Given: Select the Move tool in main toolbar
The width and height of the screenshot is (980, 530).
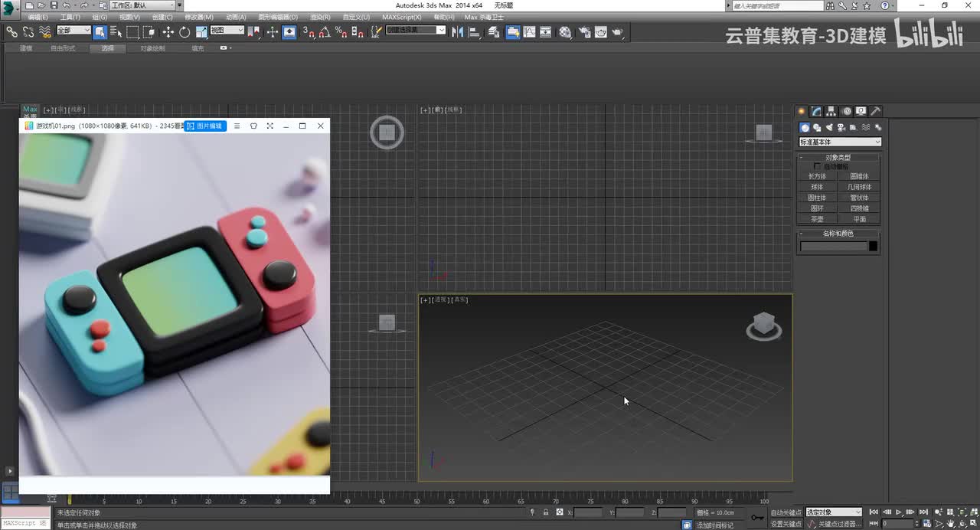Looking at the screenshot, I should tap(168, 32).
